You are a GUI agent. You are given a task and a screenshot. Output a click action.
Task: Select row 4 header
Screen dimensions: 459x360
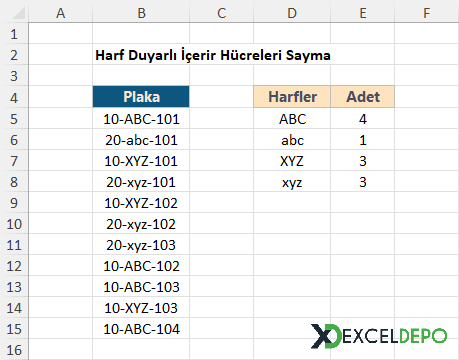(x=14, y=97)
